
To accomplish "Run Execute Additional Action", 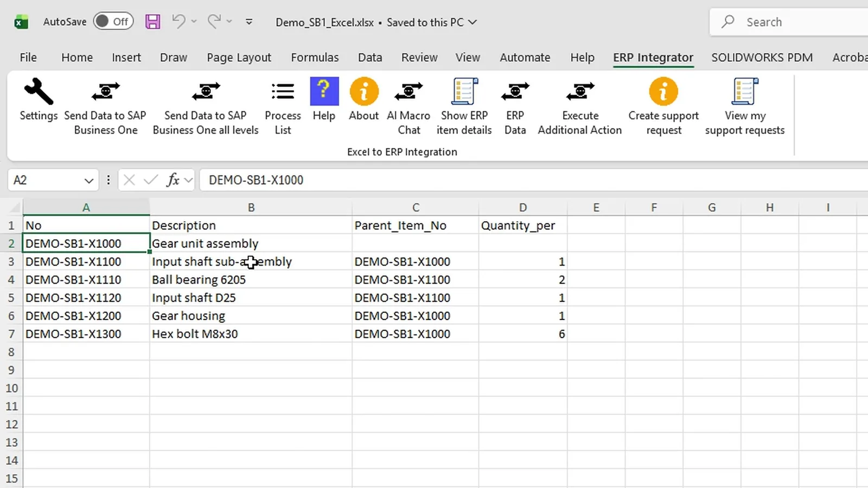I will pos(580,107).
